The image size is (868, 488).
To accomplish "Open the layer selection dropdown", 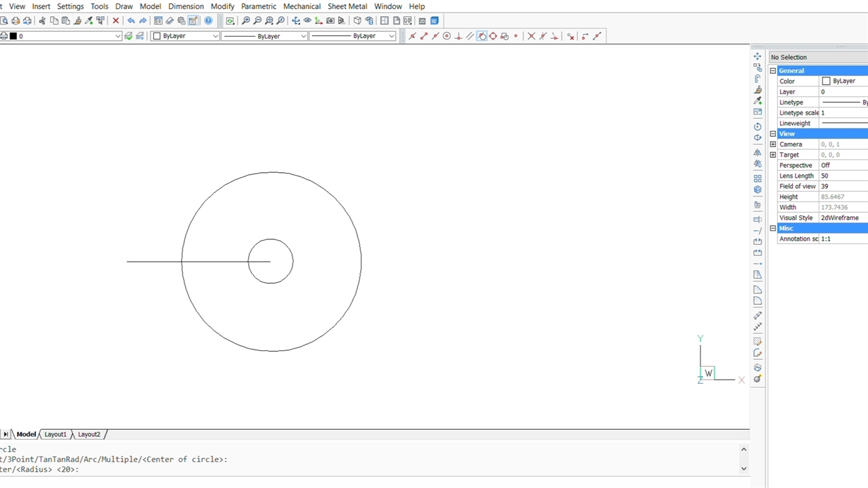I will pyautogui.click(x=118, y=36).
